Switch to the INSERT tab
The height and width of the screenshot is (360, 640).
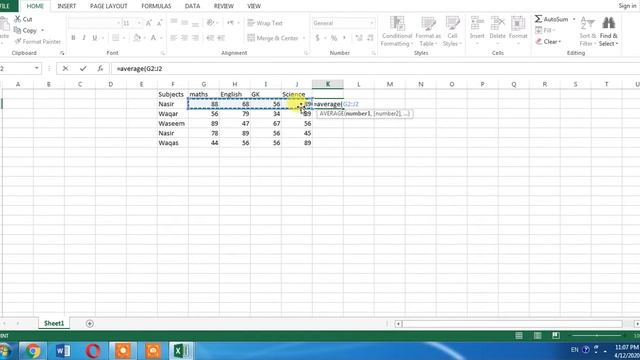click(67, 6)
